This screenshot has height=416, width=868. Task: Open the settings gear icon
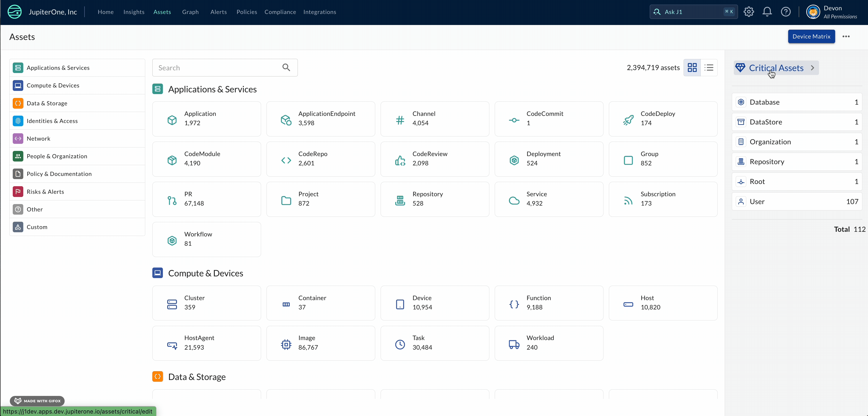(x=748, y=12)
